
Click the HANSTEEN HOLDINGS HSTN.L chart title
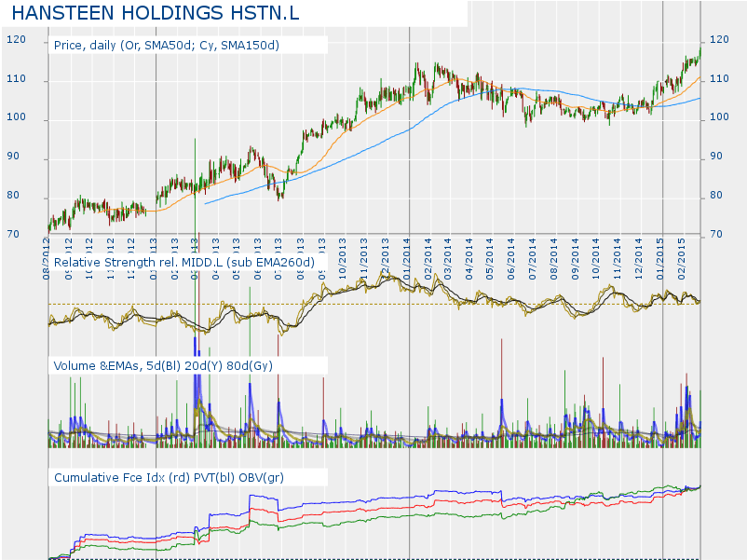(169, 14)
